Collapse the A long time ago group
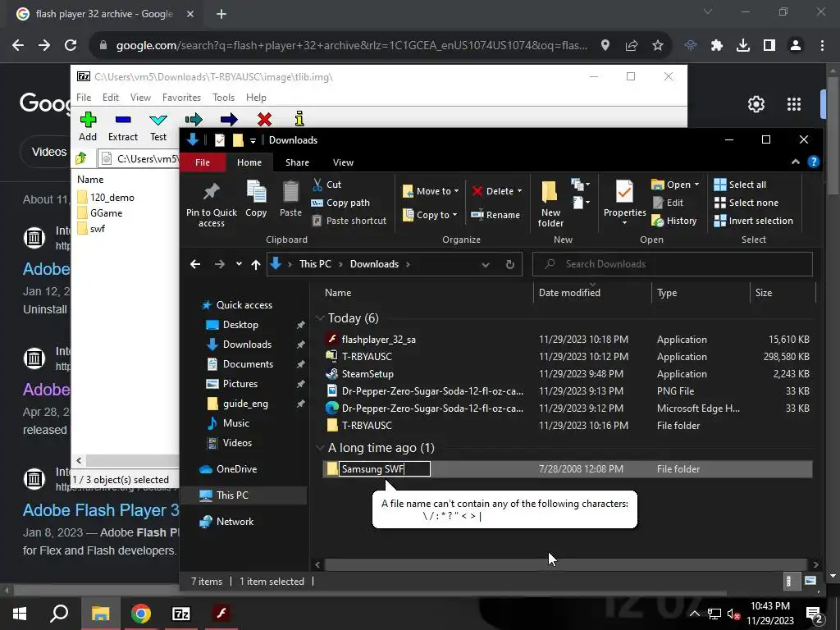 [321, 448]
